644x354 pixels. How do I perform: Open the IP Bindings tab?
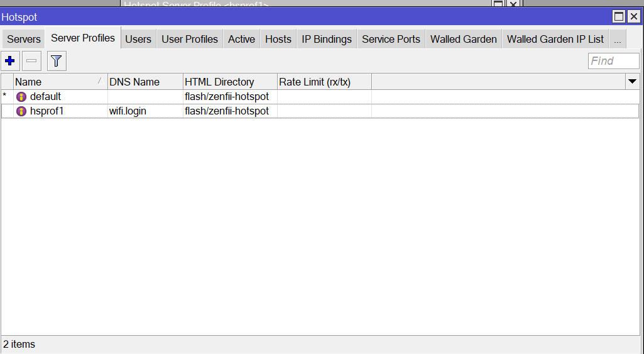tap(327, 39)
